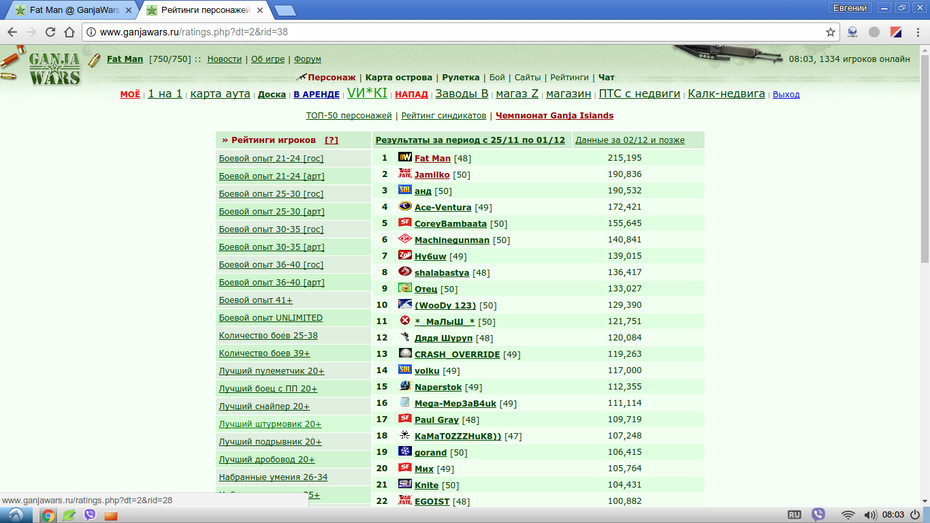Click the ТОП-50 персонажей link
930x523 pixels.
coord(349,116)
